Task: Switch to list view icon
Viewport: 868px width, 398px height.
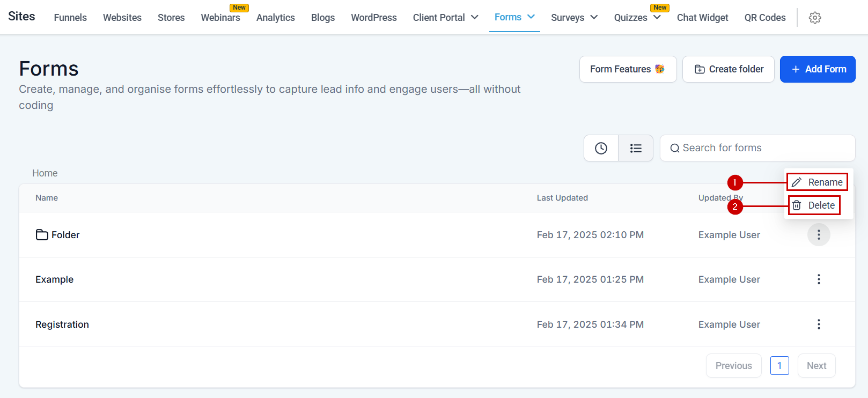Action: click(x=636, y=148)
